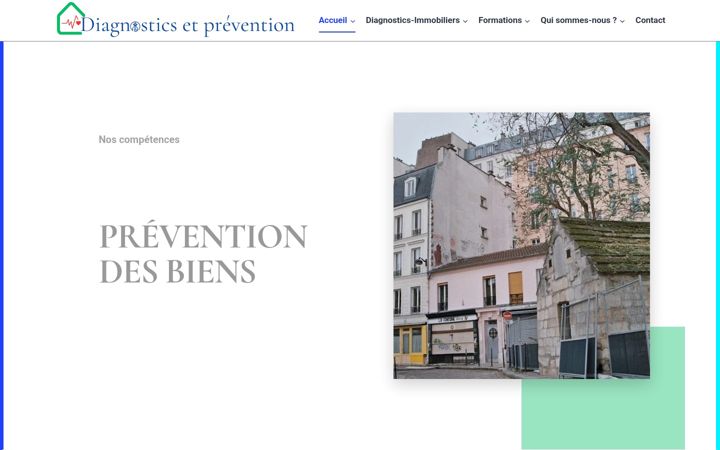This screenshot has height=450, width=720.
Task: Click the PRÉVENTION DES BIENS heading
Action: [203, 253]
